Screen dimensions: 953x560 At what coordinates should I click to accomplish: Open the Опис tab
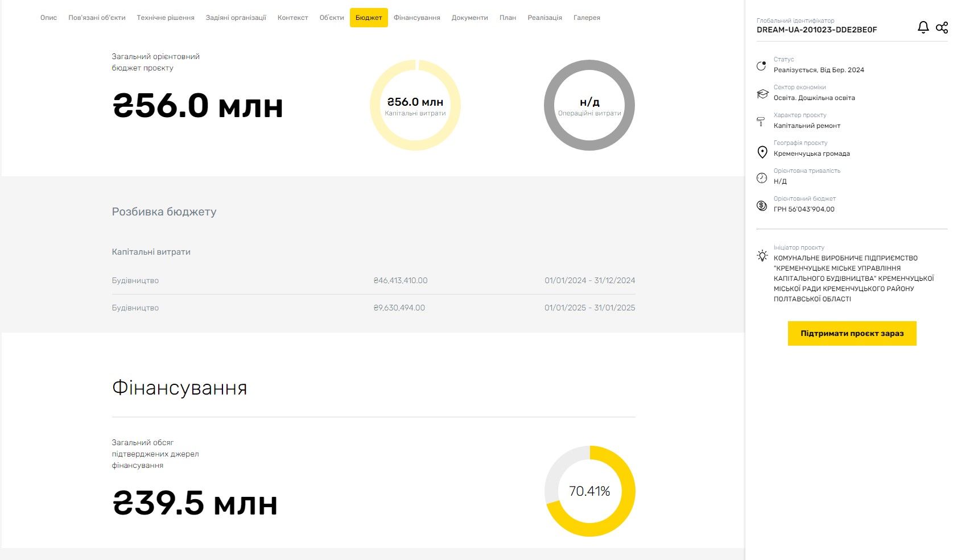point(48,18)
